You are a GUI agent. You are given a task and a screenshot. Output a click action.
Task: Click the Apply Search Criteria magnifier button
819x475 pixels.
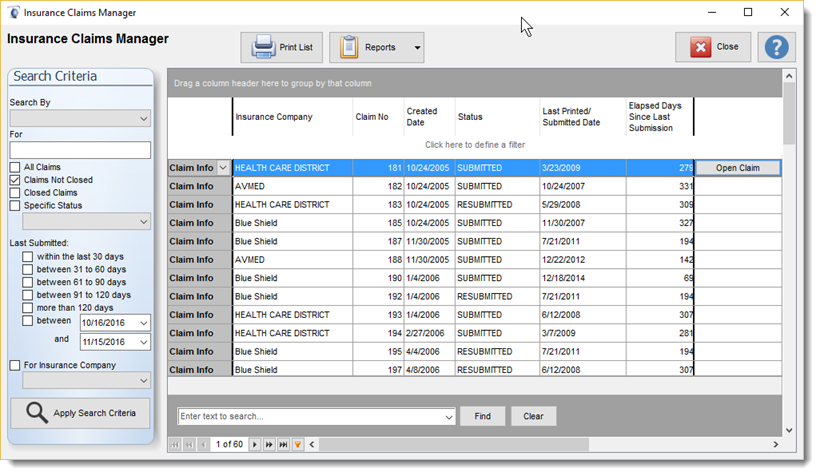pyautogui.click(x=80, y=413)
